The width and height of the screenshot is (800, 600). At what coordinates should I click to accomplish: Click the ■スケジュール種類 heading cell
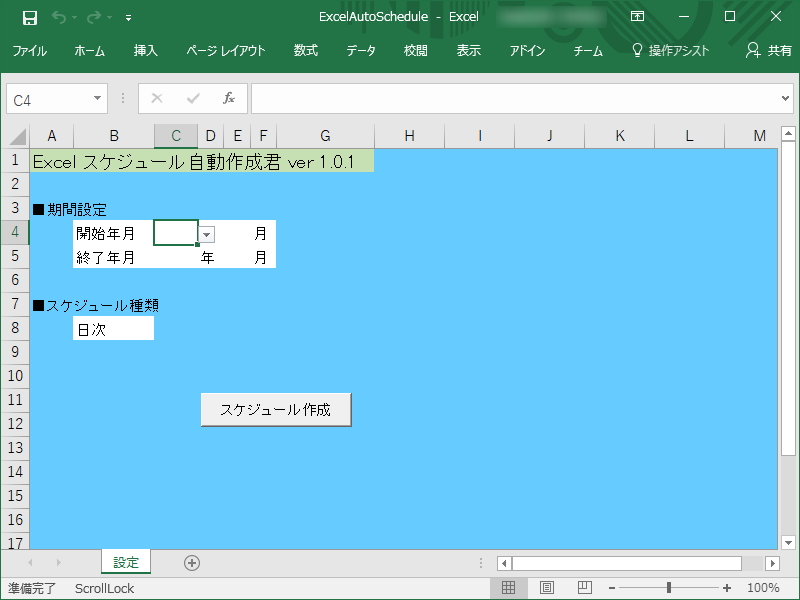(96, 305)
